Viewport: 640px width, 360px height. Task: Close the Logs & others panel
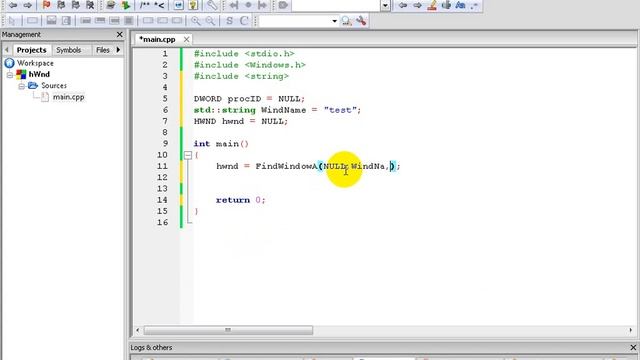pyautogui.click(x=633, y=347)
